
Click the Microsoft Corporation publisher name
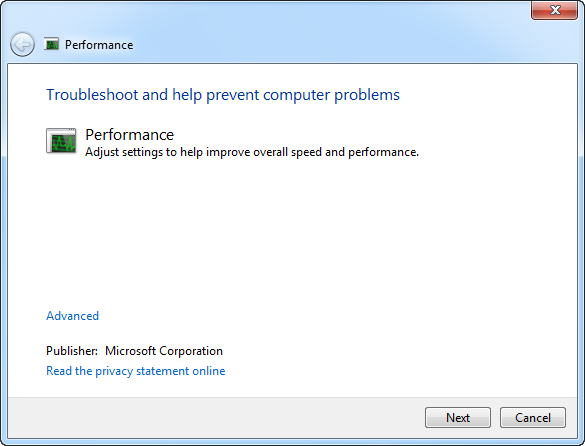[164, 351]
